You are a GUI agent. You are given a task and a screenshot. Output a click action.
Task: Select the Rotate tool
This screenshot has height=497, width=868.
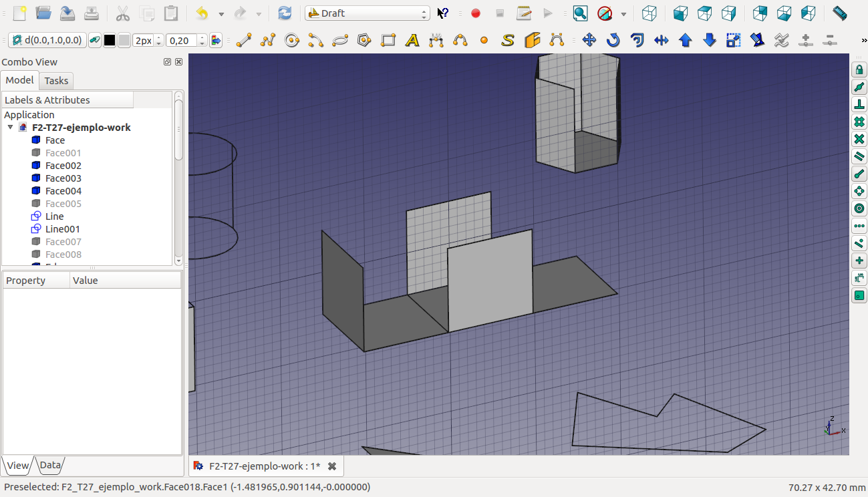click(613, 41)
